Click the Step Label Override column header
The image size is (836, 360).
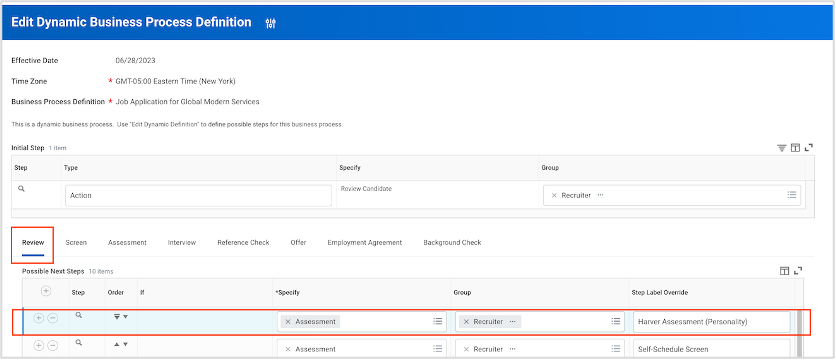660,292
